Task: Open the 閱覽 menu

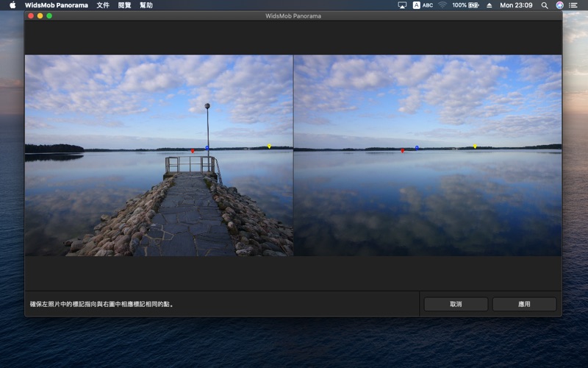Action: pyautogui.click(x=124, y=5)
